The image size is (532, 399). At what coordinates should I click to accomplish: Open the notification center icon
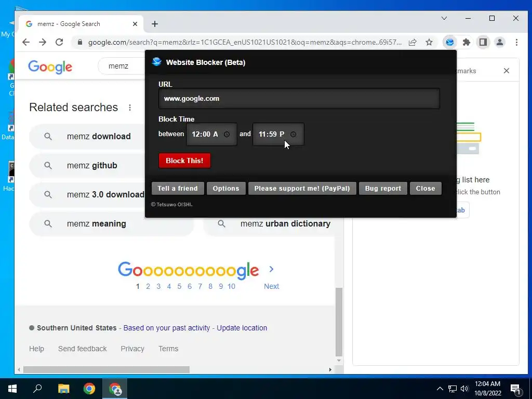[516, 389]
